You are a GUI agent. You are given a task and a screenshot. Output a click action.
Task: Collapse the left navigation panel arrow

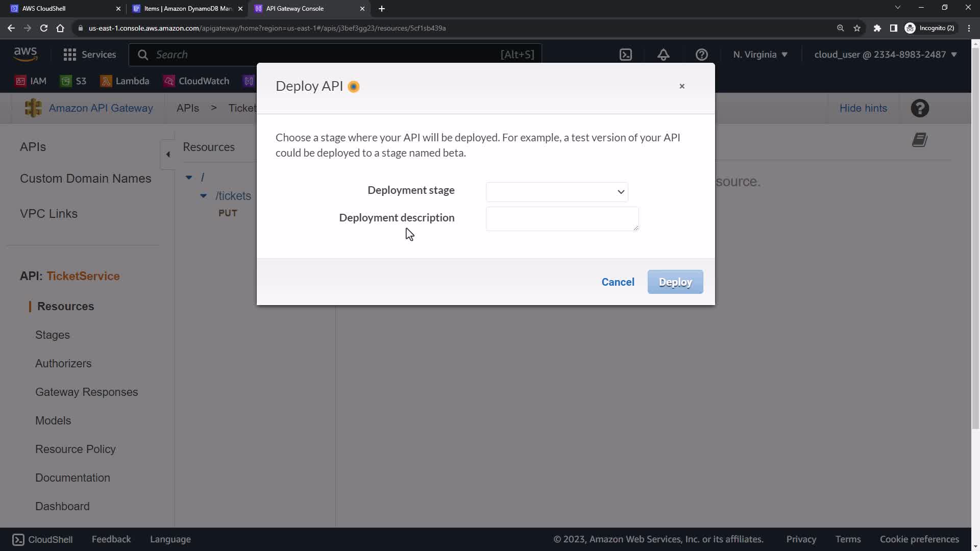pos(168,155)
